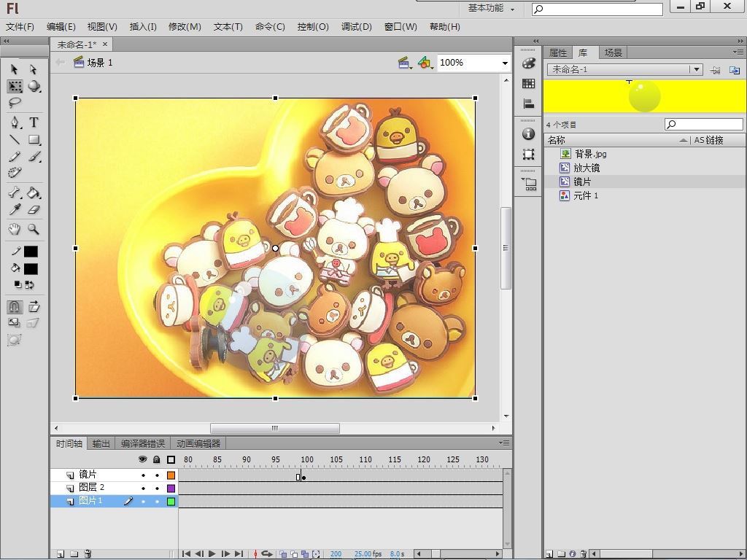The height and width of the screenshot is (560, 747).
Task: Open the component folder panel icon
Action: [x=529, y=184]
